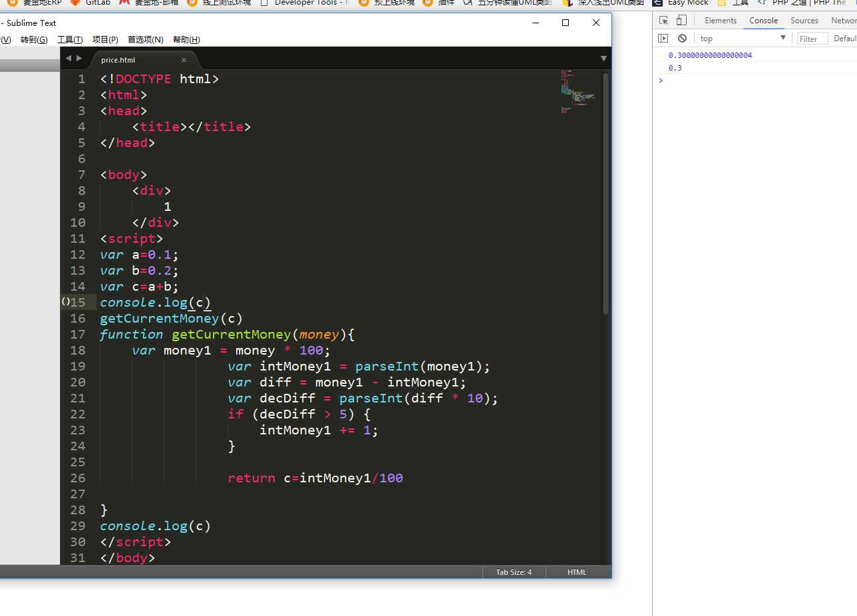Screen dimensions: 857x616
Task: Switch to the Elements tab in DevTools
Action: coord(721,21)
